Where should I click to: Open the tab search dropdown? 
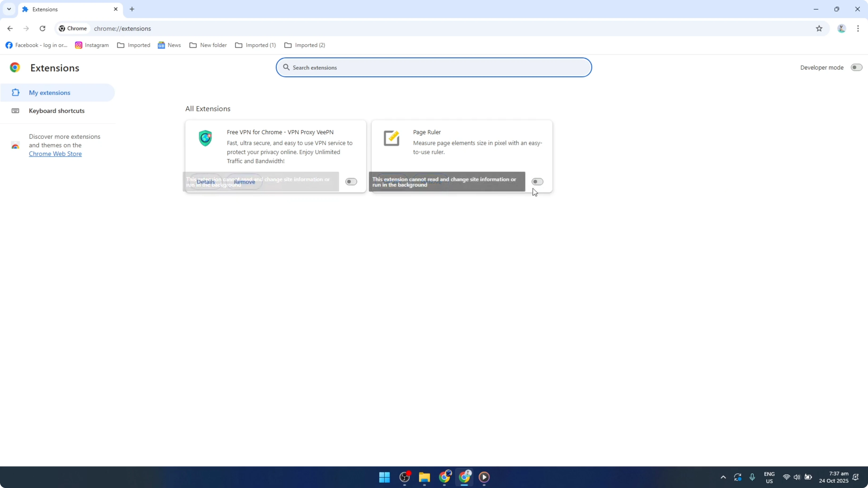9,9
